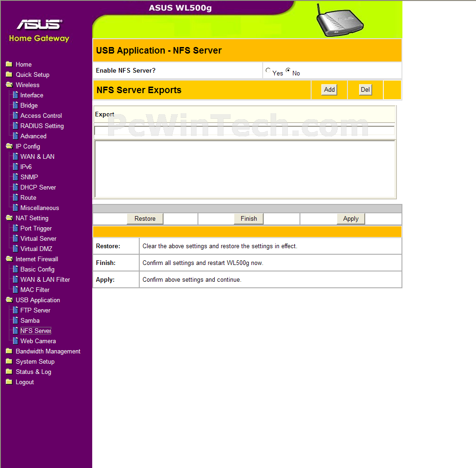Open the Home menu item
The height and width of the screenshot is (468, 476).
click(24, 64)
